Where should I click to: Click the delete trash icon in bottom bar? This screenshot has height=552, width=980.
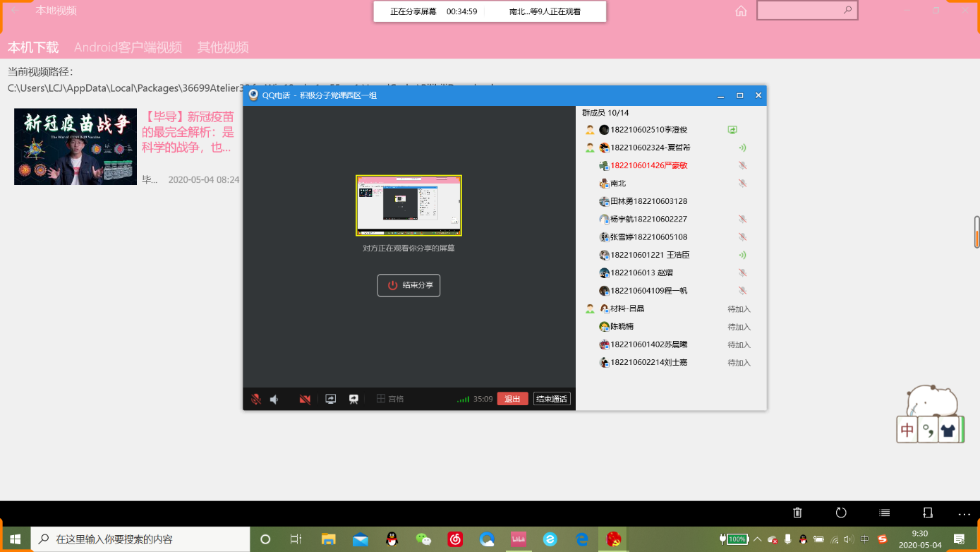click(797, 513)
